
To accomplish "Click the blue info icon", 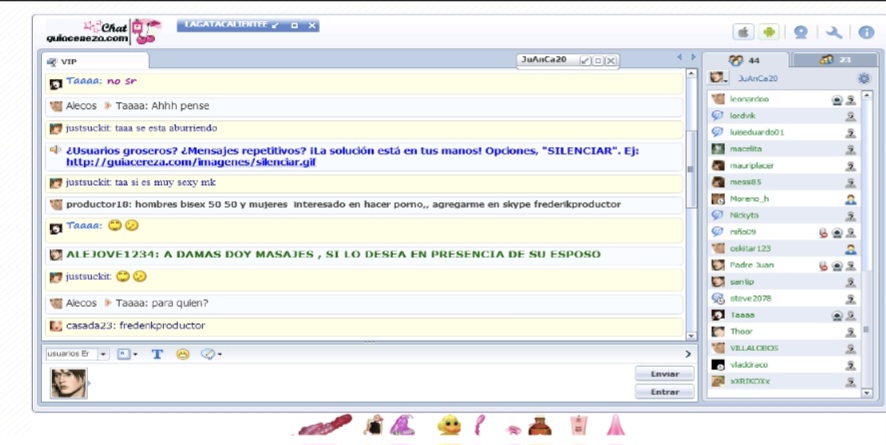I will click(x=866, y=32).
